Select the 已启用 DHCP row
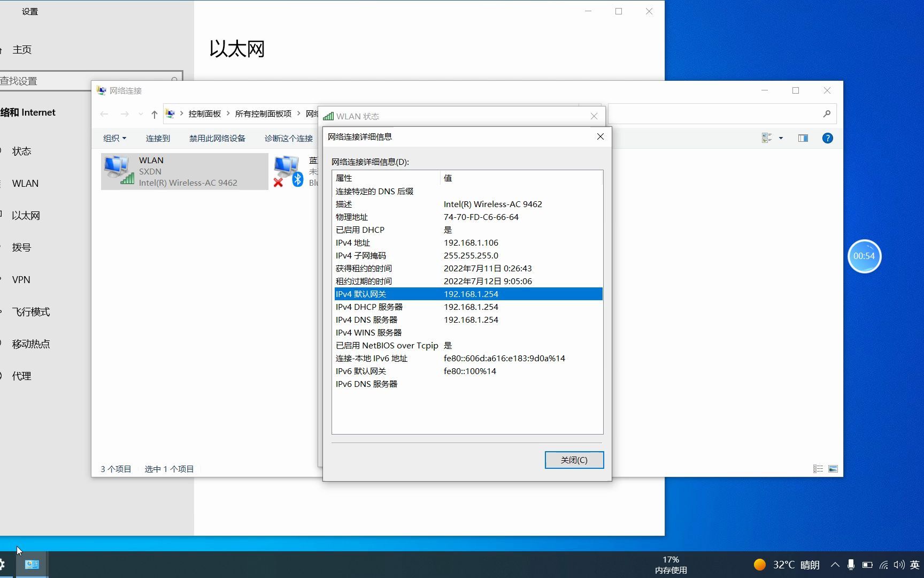Viewport: 924px width, 578px height. coord(468,230)
